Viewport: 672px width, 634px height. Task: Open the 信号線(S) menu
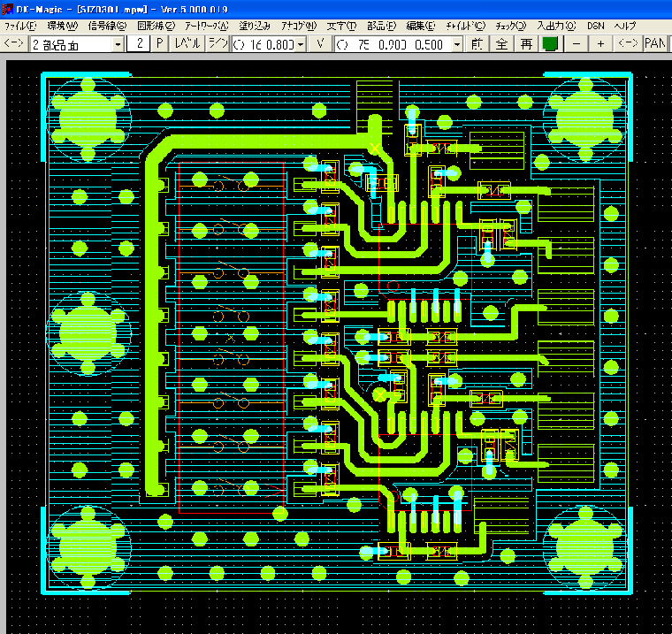pos(107,27)
